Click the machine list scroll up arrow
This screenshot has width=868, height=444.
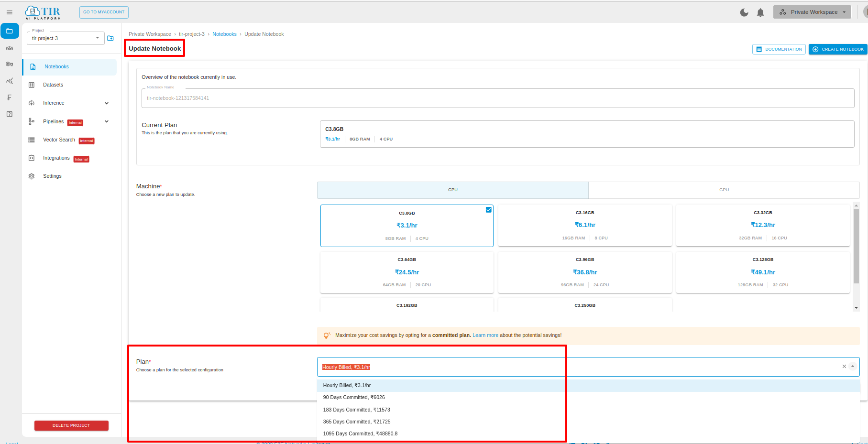pyautogui.click(x=856, y=206)
